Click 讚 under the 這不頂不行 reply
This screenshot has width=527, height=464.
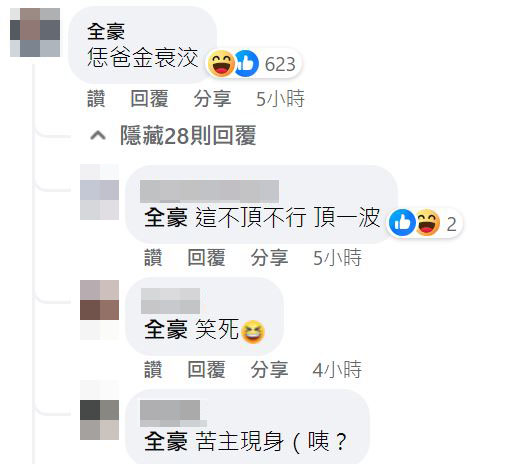(153, 258)
